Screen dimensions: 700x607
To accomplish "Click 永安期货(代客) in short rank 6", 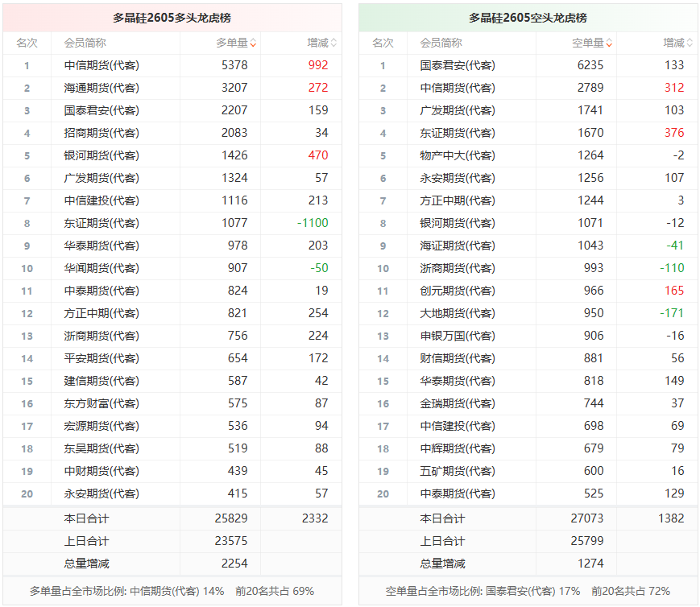I will 458,178.
